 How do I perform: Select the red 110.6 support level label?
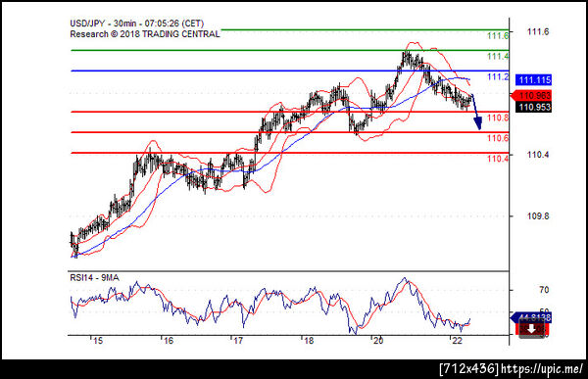click(498, 138)
